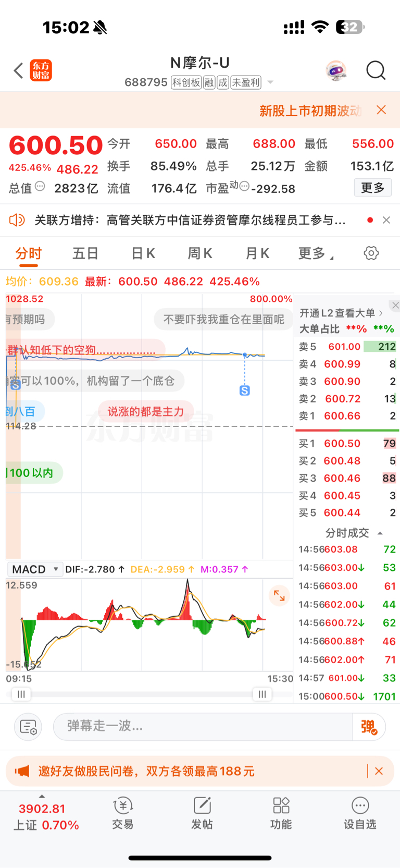400x868 pixels.
Task: Tap the S marker on price line
Action: 244,390
